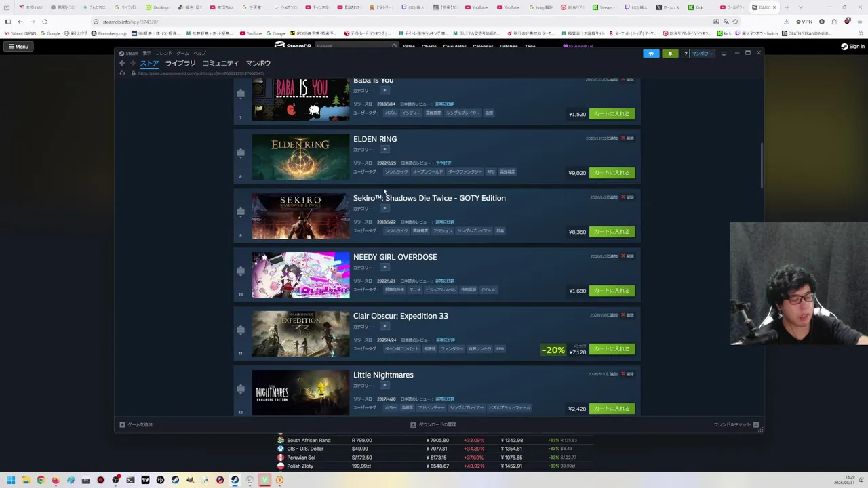Open the ヘルプ menu in Steam
The width and height of the screenshot is (868, 488).
click(x=199, y=53)
